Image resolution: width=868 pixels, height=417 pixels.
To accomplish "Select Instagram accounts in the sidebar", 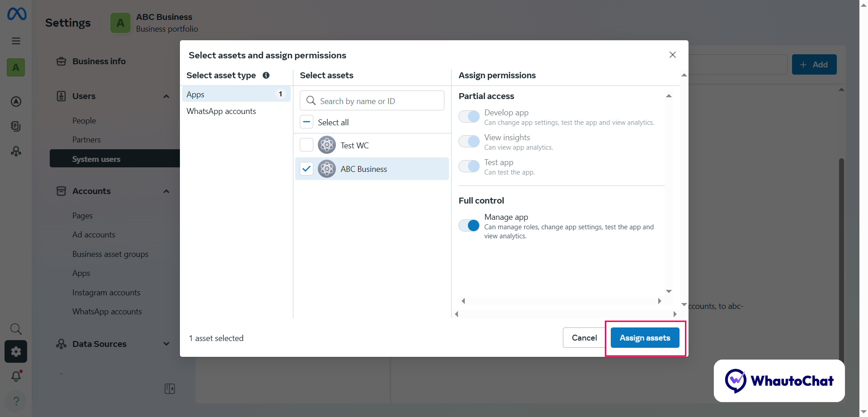I will [x=106, y=292].
